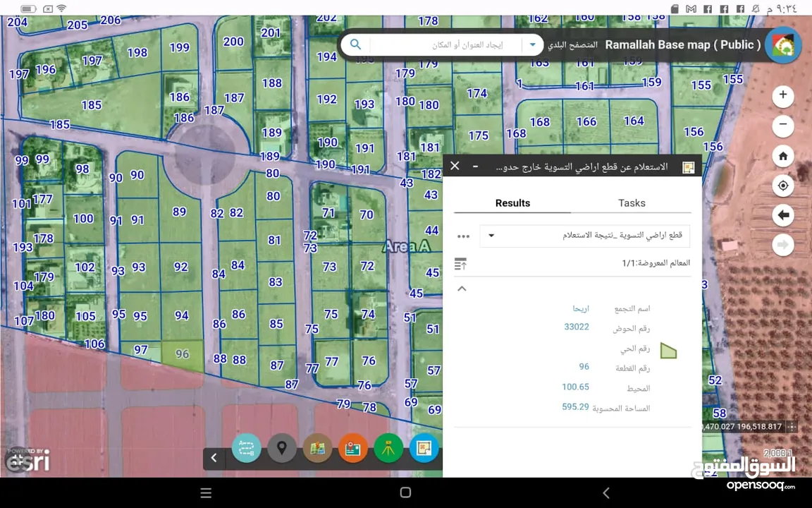Activate the my-location button

pos(783,186)
